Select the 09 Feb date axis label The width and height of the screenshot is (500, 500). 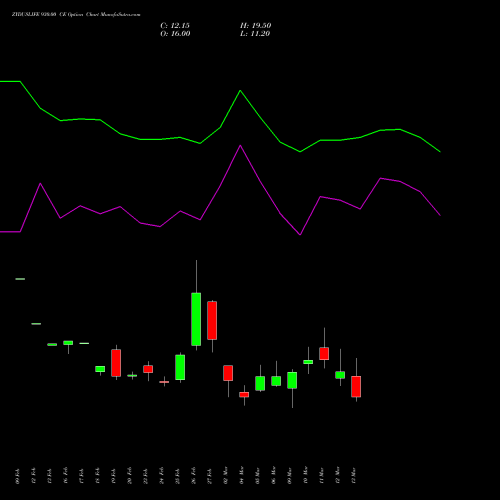(x=18, y=476)
